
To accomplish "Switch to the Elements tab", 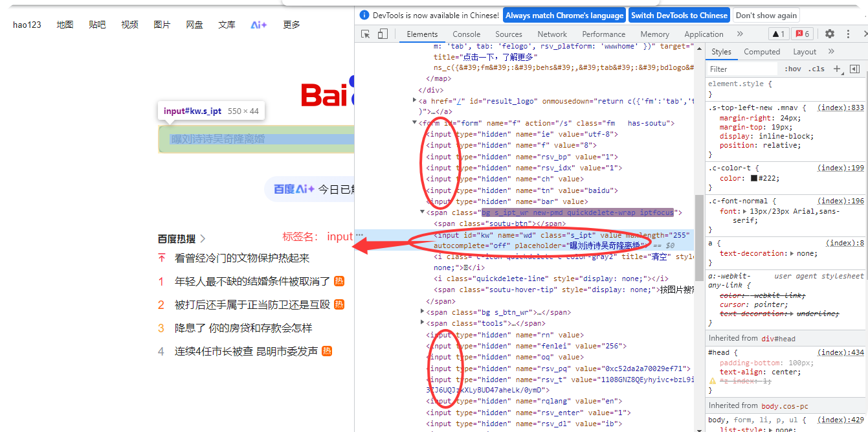I will coord(422,34).
